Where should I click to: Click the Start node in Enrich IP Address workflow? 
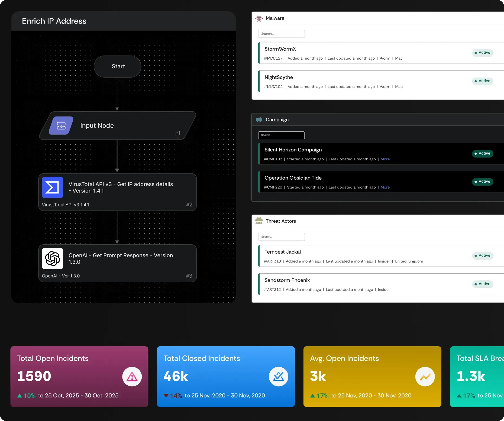coord(117,66)
